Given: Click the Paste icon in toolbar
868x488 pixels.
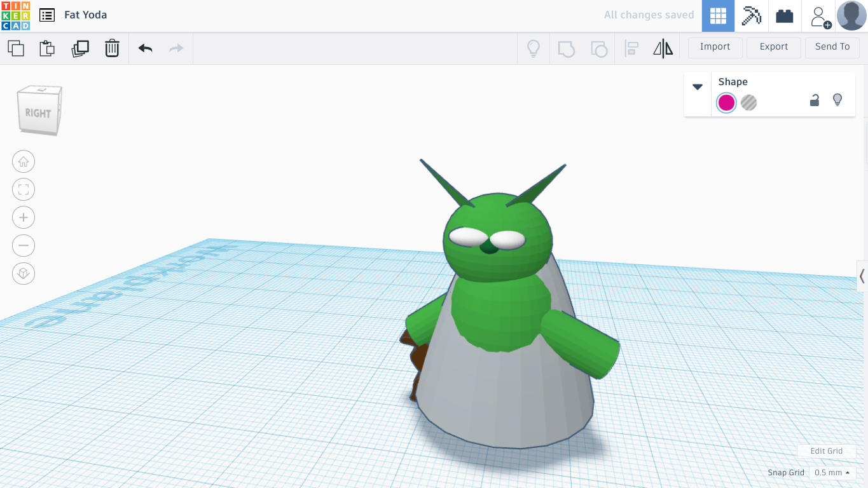Looking at the screenshot, I should 47,48.
